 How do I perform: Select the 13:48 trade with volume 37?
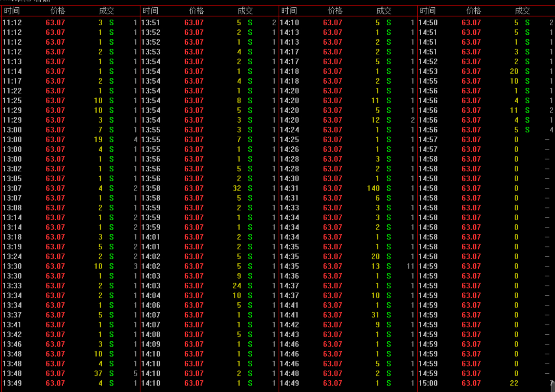click(x=70, y=373)
